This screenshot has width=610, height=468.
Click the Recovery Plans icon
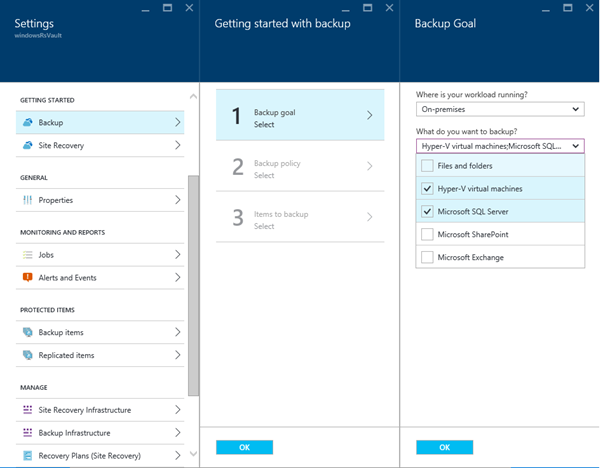pos(28,456)
